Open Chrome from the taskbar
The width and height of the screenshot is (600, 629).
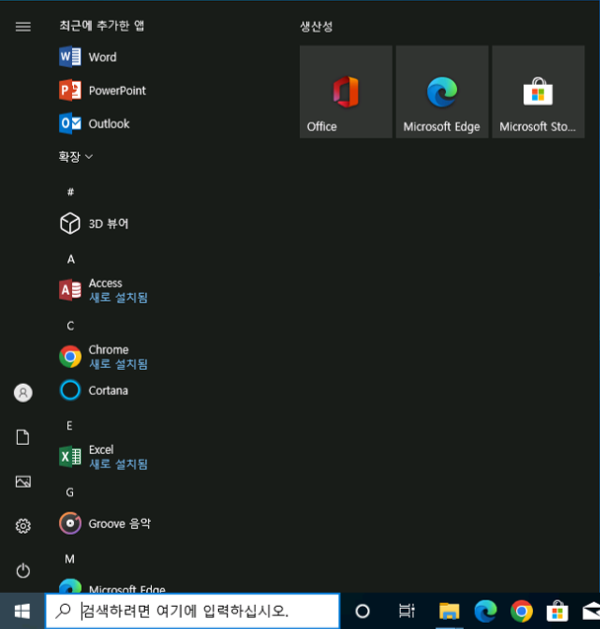click(x=521, y=611)
